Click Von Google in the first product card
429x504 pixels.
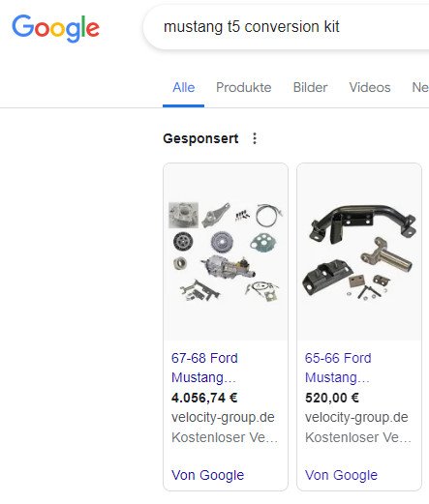(207, 475)
